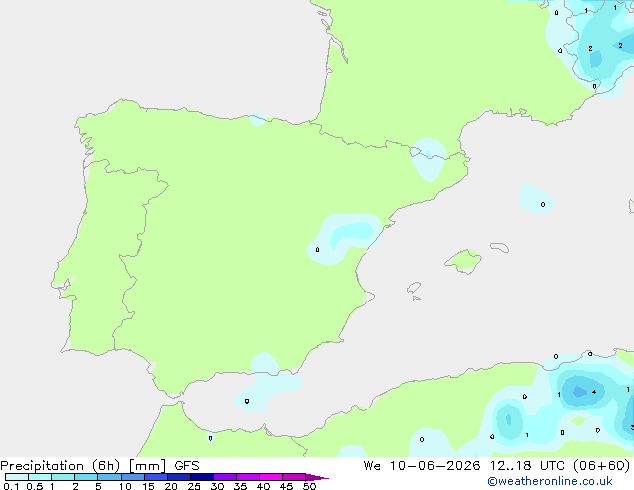Click the 45 to 50 mm legend swatch
Image resolution: width=634 pixels, height=490 pixels.
294,477
